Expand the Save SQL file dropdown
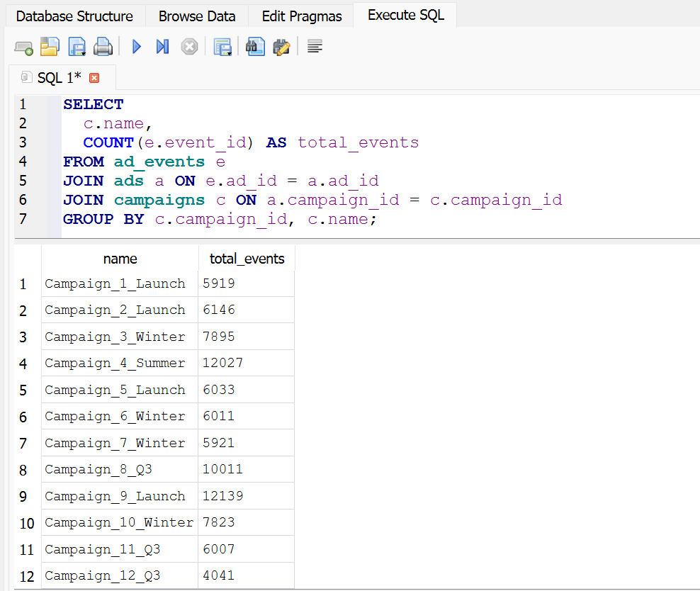This screenshot has width=700, height=591. point(83,53)
